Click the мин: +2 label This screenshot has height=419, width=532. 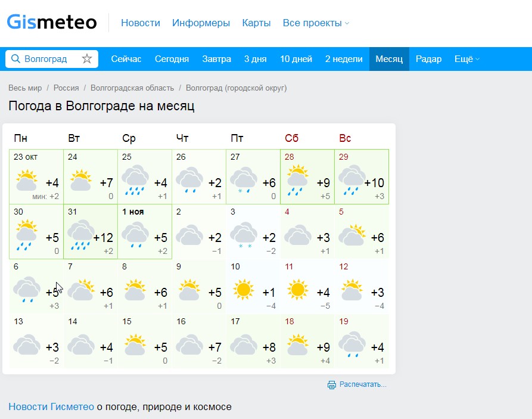45,196
